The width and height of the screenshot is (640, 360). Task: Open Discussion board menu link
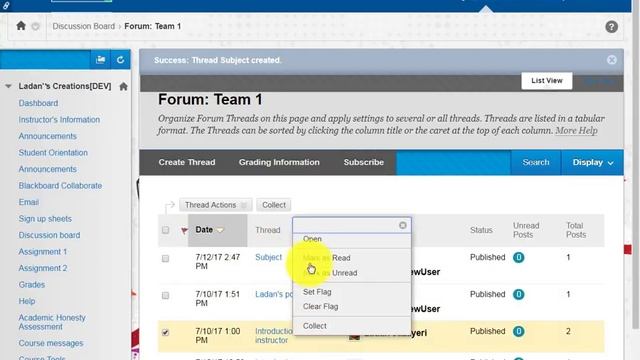click(49, 235)
